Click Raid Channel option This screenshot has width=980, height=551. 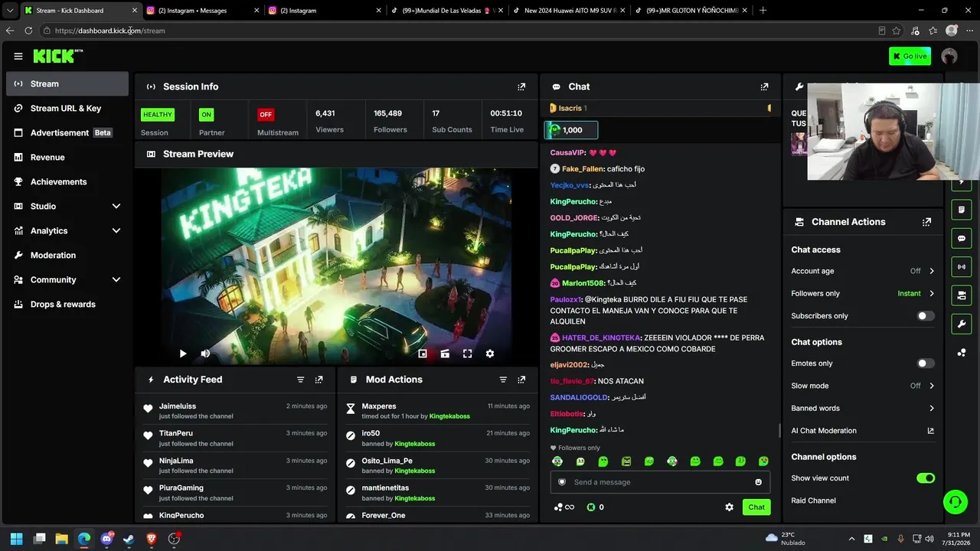(x=813, y=500)
